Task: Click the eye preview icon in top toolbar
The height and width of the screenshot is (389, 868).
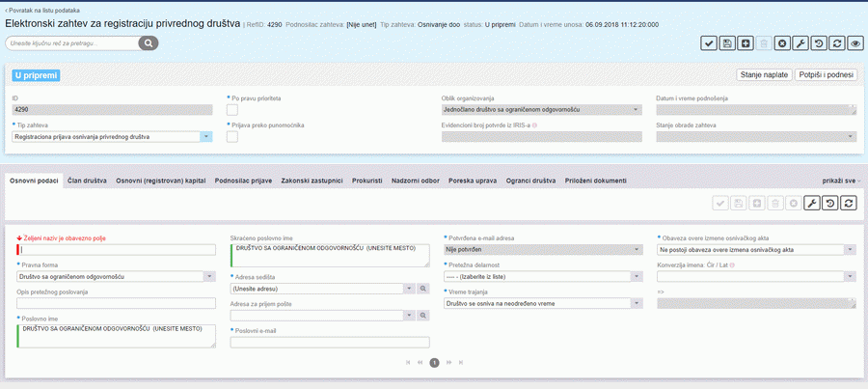Action: (855, 43)
